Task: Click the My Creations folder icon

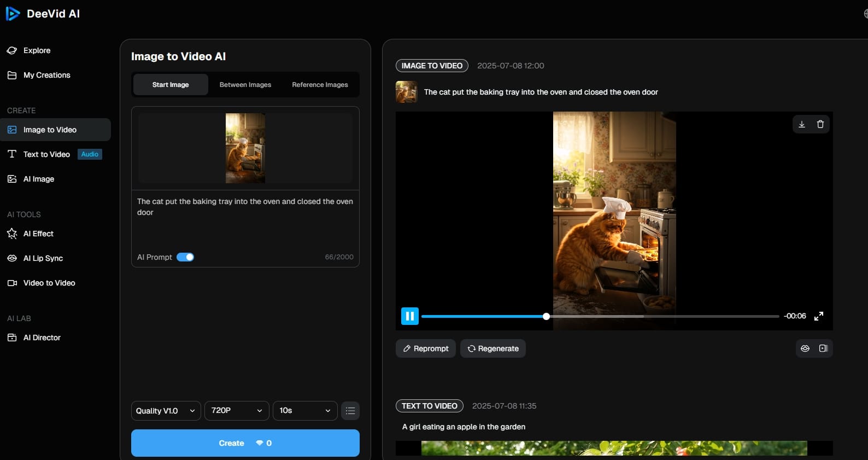Action: 12,75
